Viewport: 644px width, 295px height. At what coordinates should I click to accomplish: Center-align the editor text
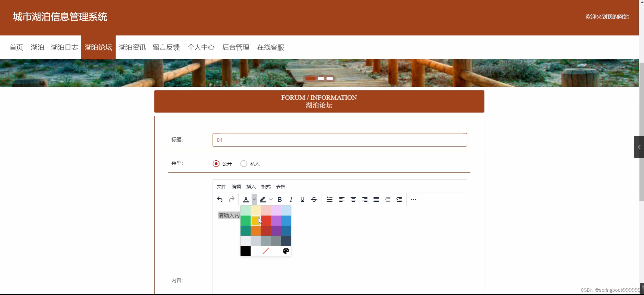coord(353,199)
